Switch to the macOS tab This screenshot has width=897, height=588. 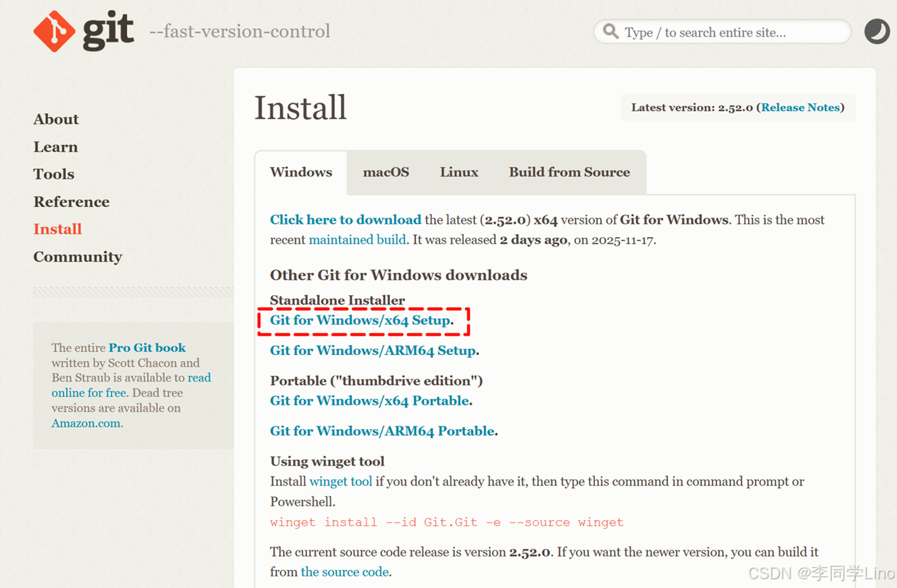point(386,172)
